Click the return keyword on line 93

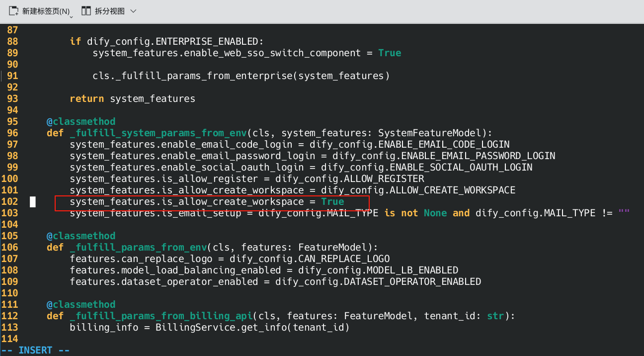click(86, 98)
